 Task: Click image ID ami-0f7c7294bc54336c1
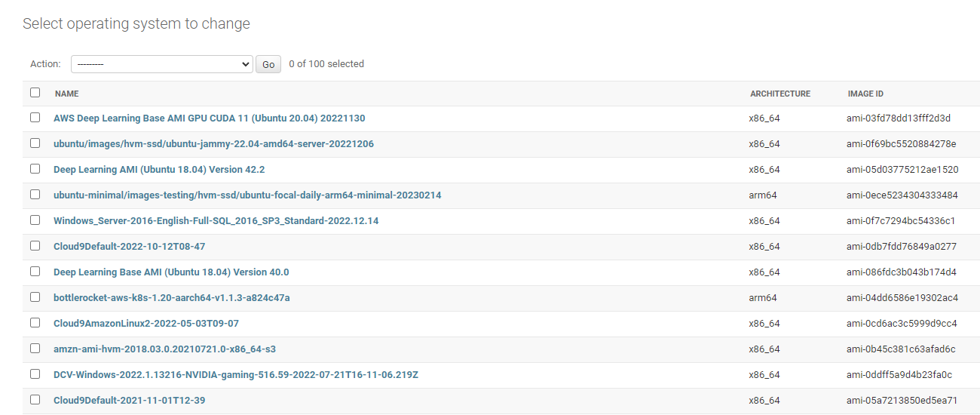coord(901,221)
